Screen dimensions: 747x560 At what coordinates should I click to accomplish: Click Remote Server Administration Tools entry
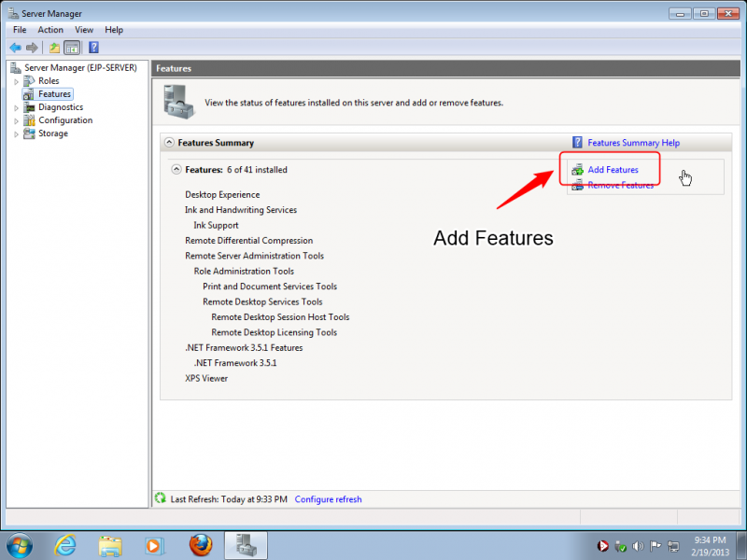pos(254,256)
